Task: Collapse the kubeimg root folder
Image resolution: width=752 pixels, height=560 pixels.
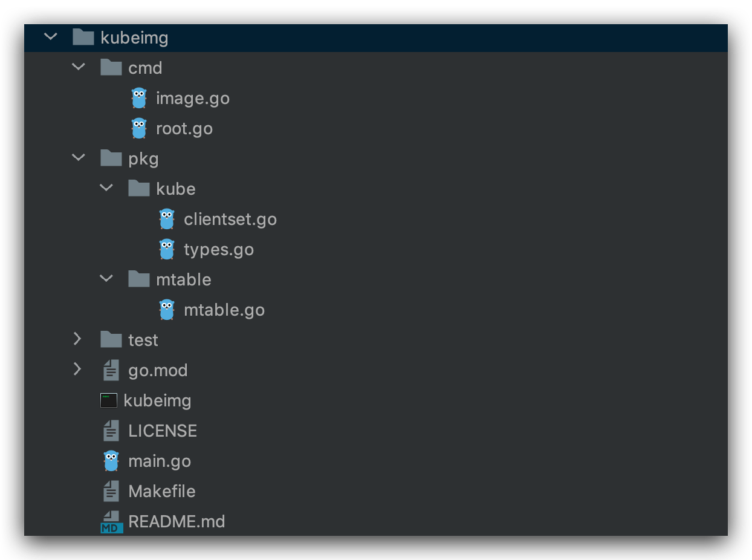Action: click(x=51, y=37)
